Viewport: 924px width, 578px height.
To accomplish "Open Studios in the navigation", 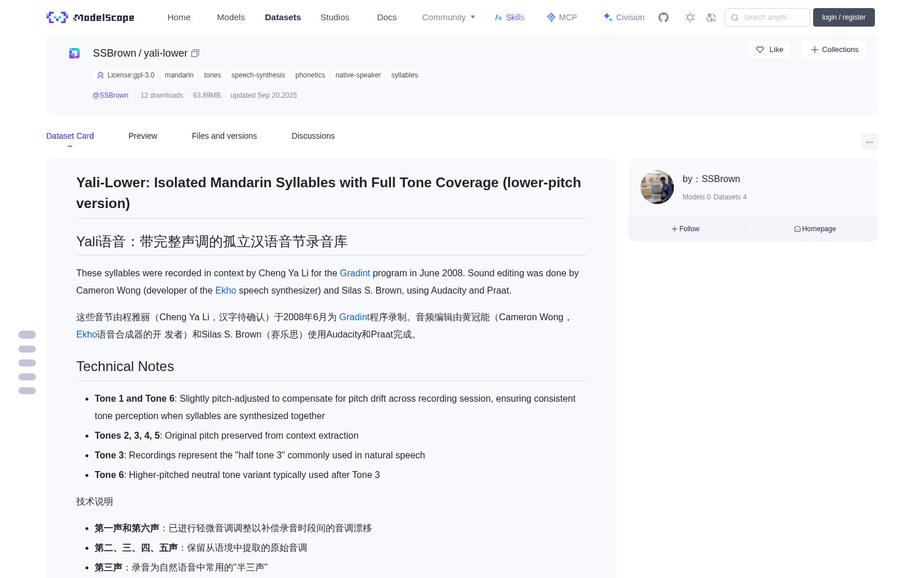I will tap(335, 17).
